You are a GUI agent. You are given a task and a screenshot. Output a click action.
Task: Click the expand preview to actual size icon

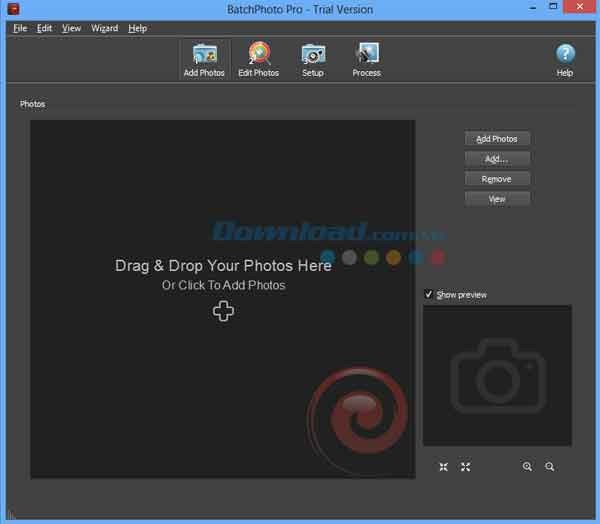click(466, 467)
